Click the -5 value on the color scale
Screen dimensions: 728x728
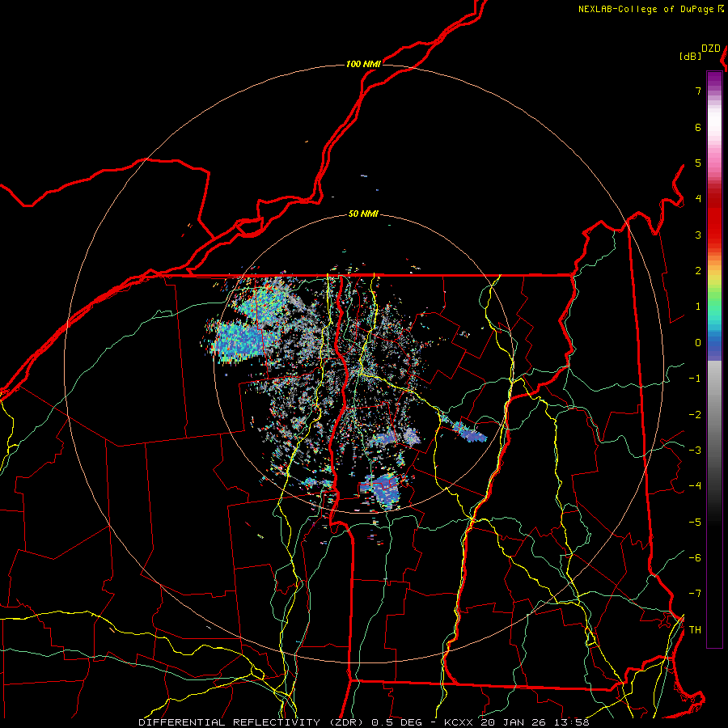[x=695, y=523]
